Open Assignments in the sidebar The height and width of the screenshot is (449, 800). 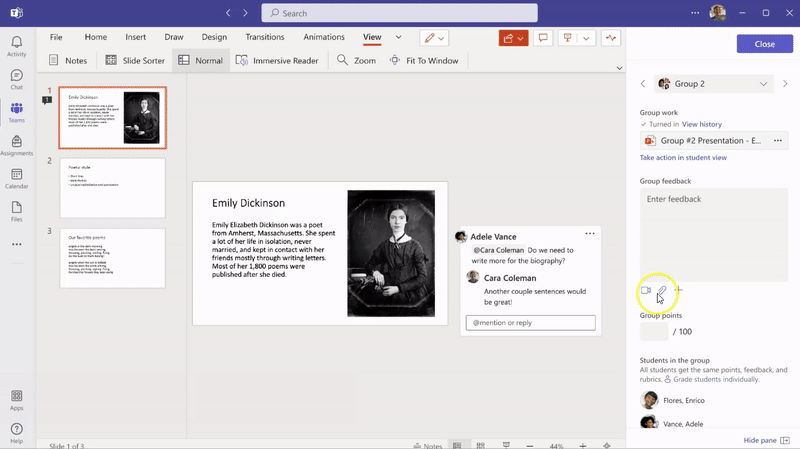[16, 145]
